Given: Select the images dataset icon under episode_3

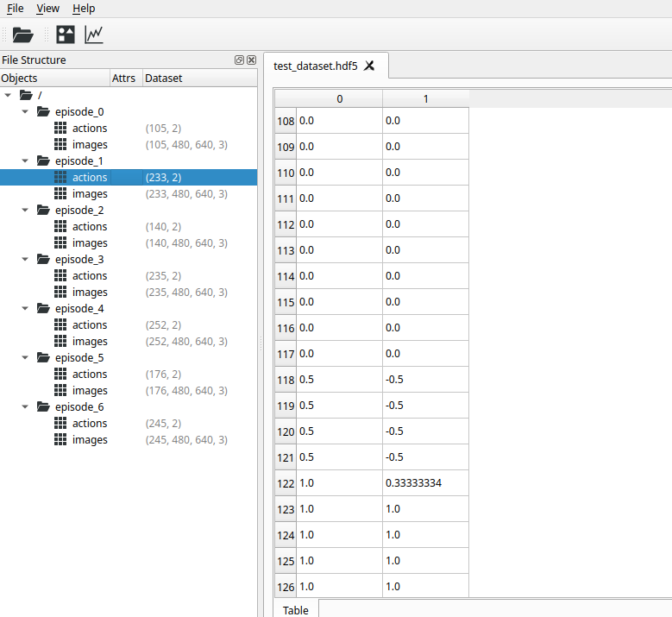Looking at the screenshot, I should pyautogui.click(x=60, y=293).
